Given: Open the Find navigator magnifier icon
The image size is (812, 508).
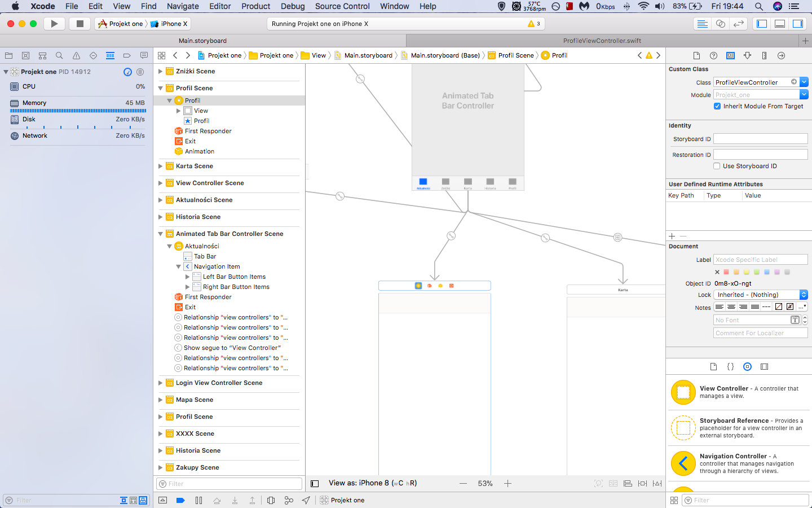Looking at the screenshot, I should pos(59,55).
